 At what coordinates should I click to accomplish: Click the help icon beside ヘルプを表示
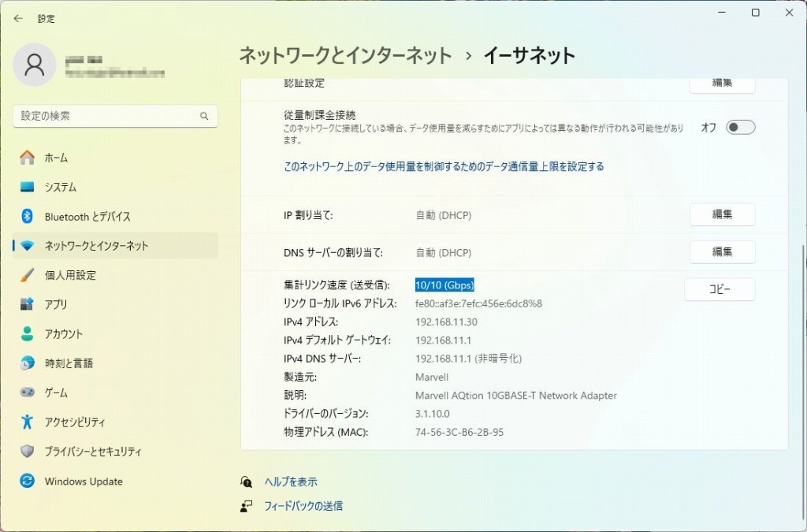[x=247, y=482]
